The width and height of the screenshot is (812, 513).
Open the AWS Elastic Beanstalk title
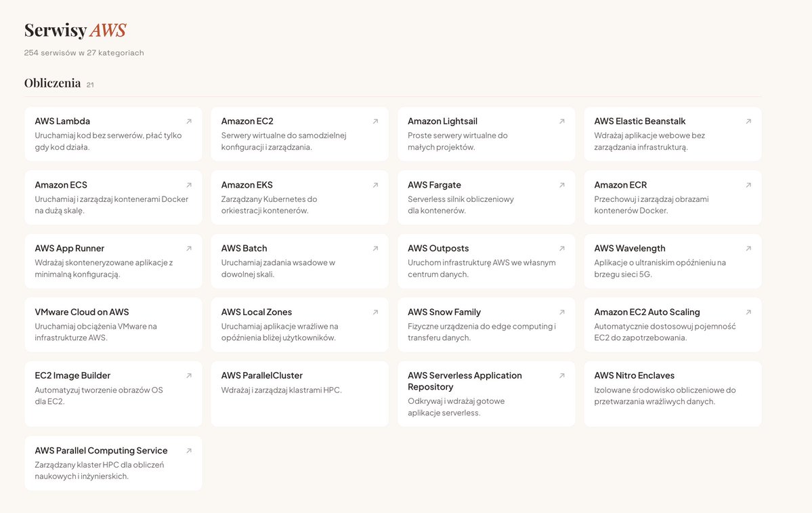point(639,121)
